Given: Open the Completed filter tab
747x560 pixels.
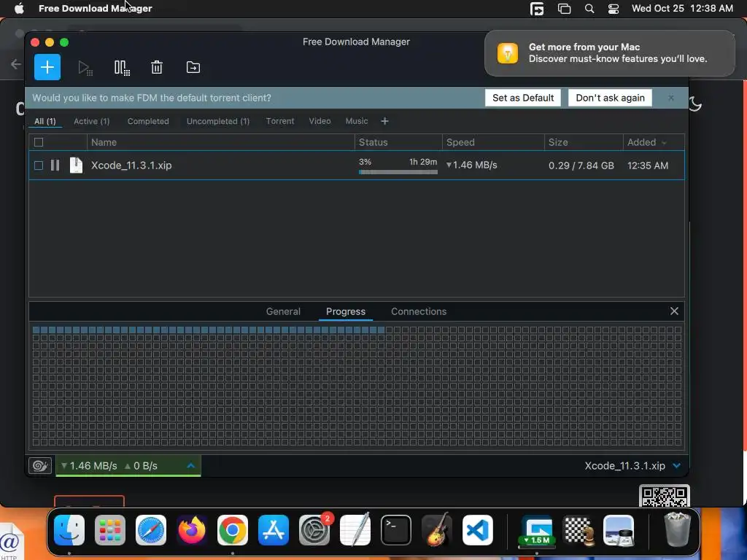Looking at the screenshot, I should [148, 122].
